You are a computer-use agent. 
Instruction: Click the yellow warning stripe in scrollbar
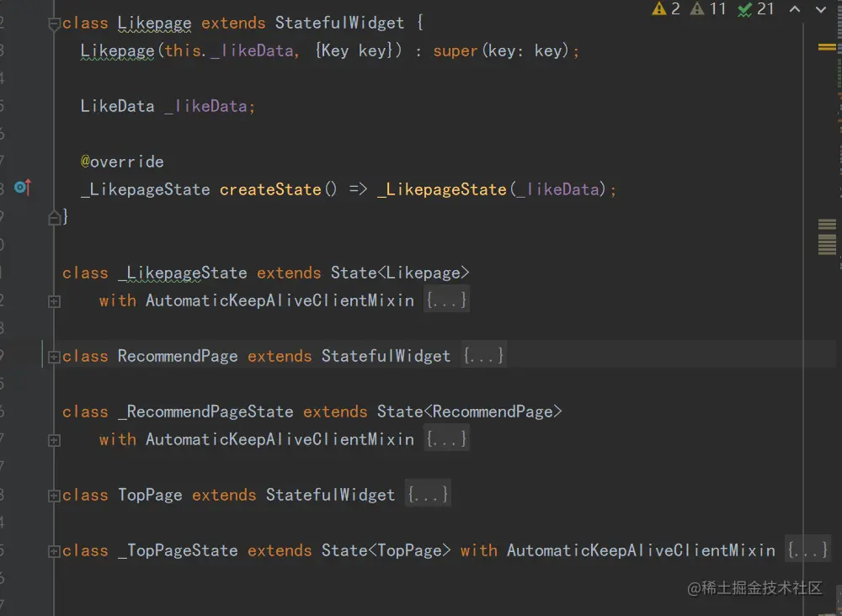[827, 47]
